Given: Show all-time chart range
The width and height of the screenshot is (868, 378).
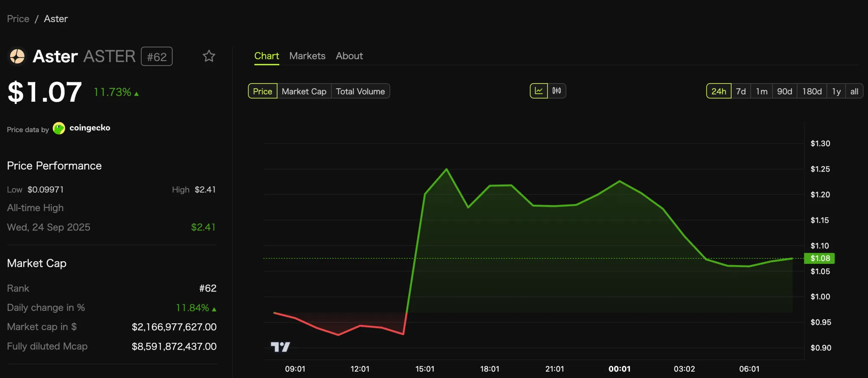Looking at the screenshot, I should click(854, 91).
